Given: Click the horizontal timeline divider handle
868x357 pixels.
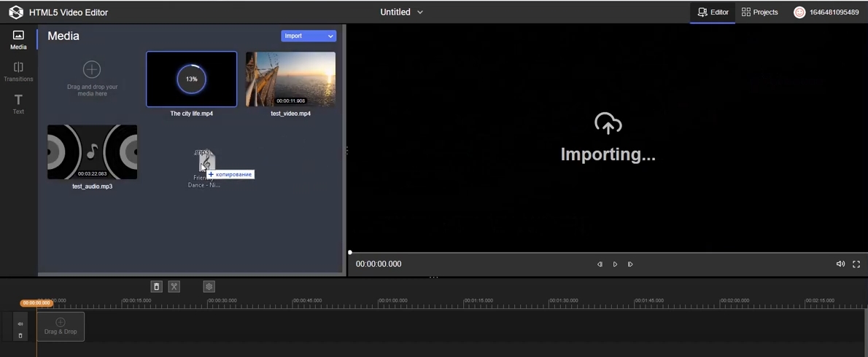Looking at the screenshot, I should (x=434, y=277).
